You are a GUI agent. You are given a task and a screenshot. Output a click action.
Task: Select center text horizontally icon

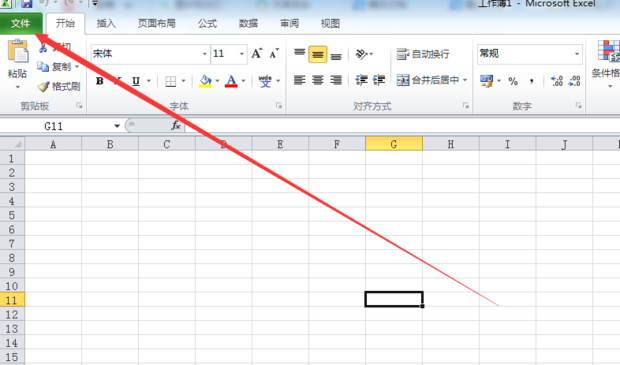318,80
